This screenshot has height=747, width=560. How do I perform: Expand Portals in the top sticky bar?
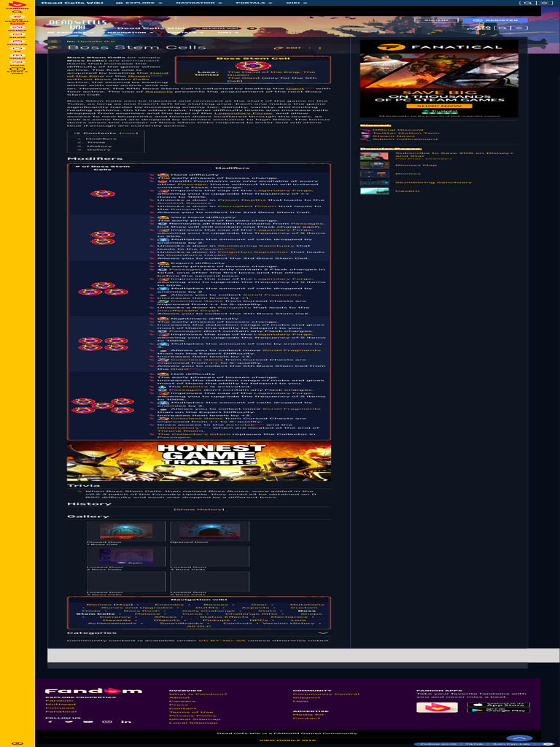[x=254, y=3]
